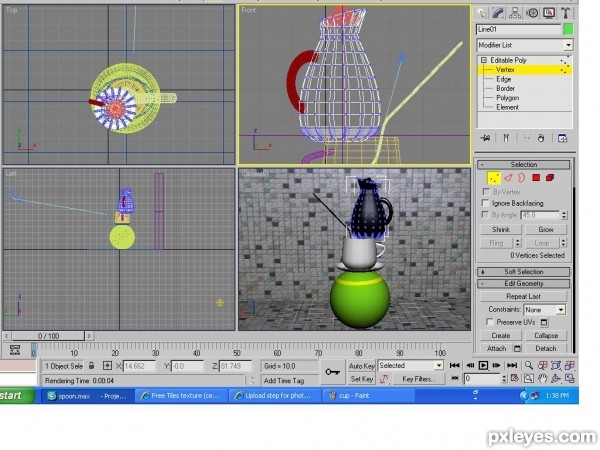The image size is (600, 450).
Task: Toggle the Selection Lock padlock icon
Action: tap(91, 366)
